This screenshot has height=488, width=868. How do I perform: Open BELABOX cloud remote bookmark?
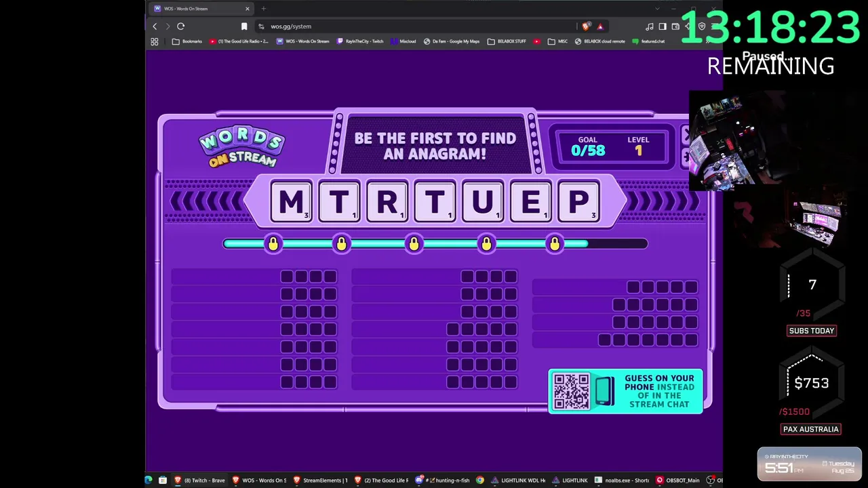(x=599, y=41)
